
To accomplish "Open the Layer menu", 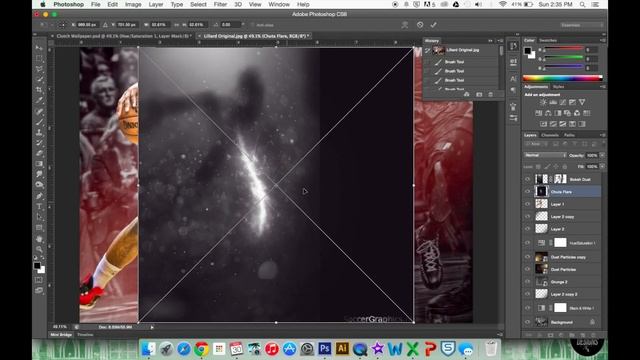I will coord(156,4).
